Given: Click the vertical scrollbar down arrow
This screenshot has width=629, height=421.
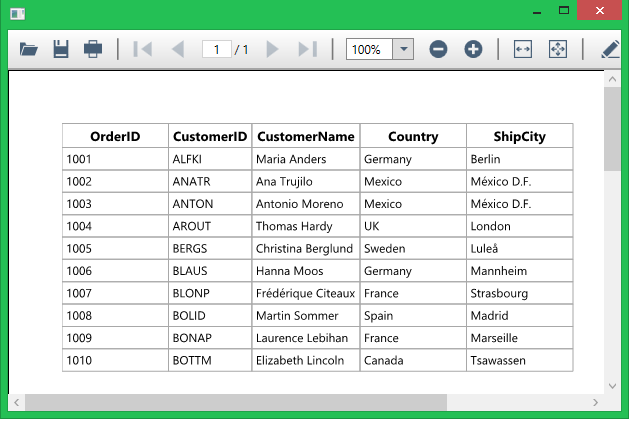Looking at the screenshot, I should point(612,386).
